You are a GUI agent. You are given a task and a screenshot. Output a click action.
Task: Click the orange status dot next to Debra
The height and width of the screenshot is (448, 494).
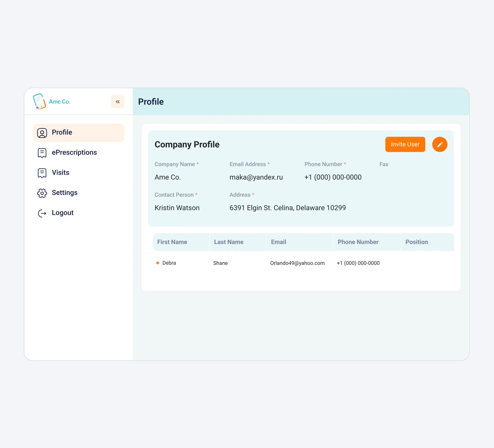click(x=158, y=263)
